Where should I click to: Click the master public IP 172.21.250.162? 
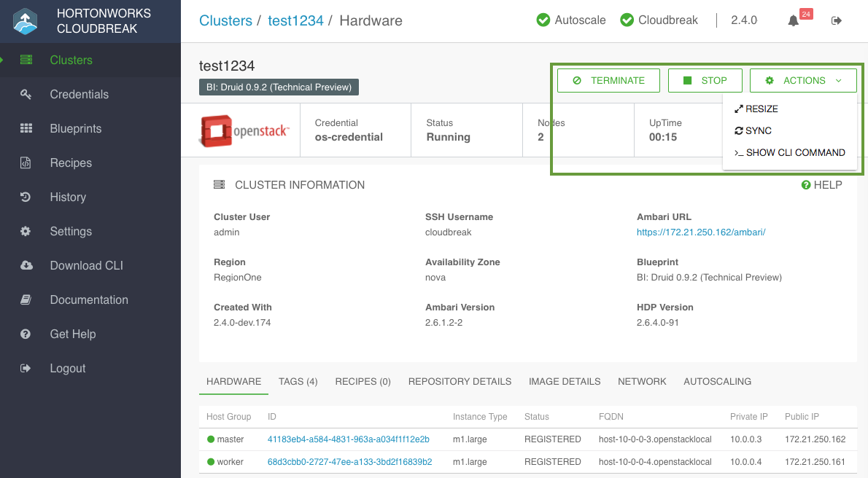[815, 439]
